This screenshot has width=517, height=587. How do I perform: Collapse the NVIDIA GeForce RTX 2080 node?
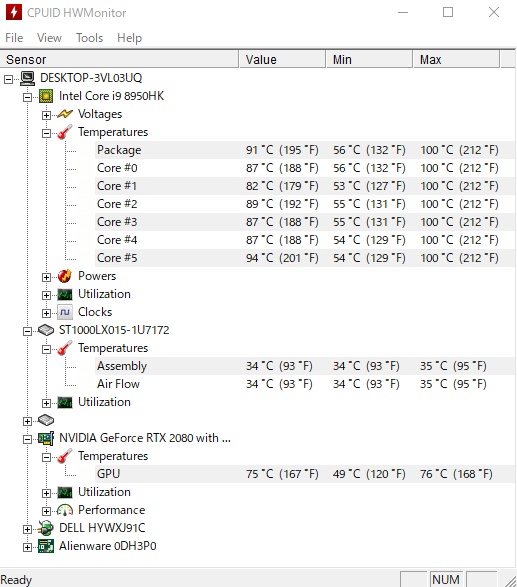pyautogui.click(x=27, y=439)
